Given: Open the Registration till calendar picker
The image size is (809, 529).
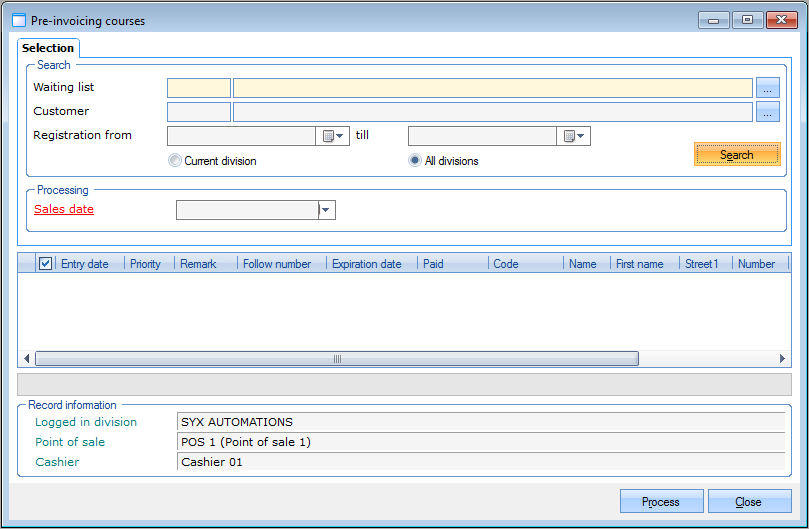Looking at the screenshot, I should tap(574, 136).
